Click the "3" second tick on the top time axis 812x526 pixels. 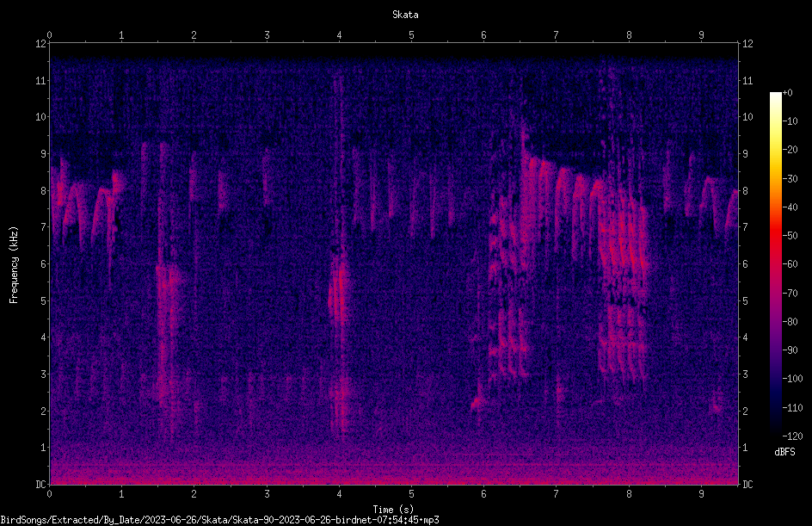point(267,35)
